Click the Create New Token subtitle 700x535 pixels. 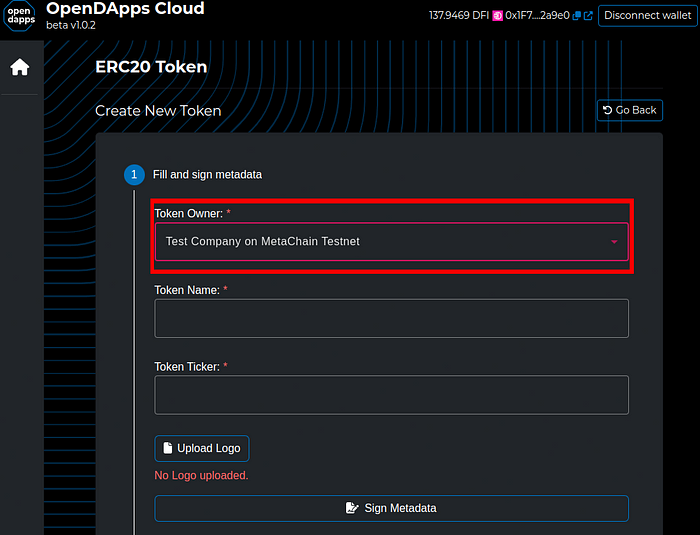158,111
